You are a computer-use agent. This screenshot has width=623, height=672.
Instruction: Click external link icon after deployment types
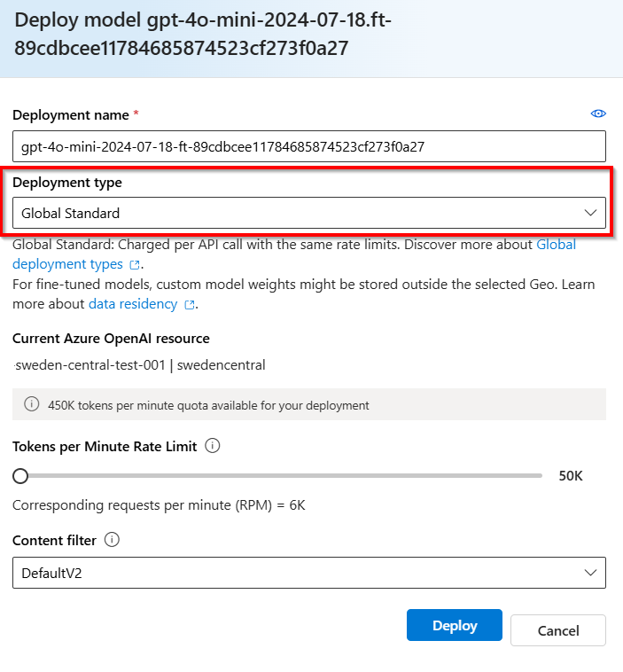pyautogui.click(x=135, y=265)
